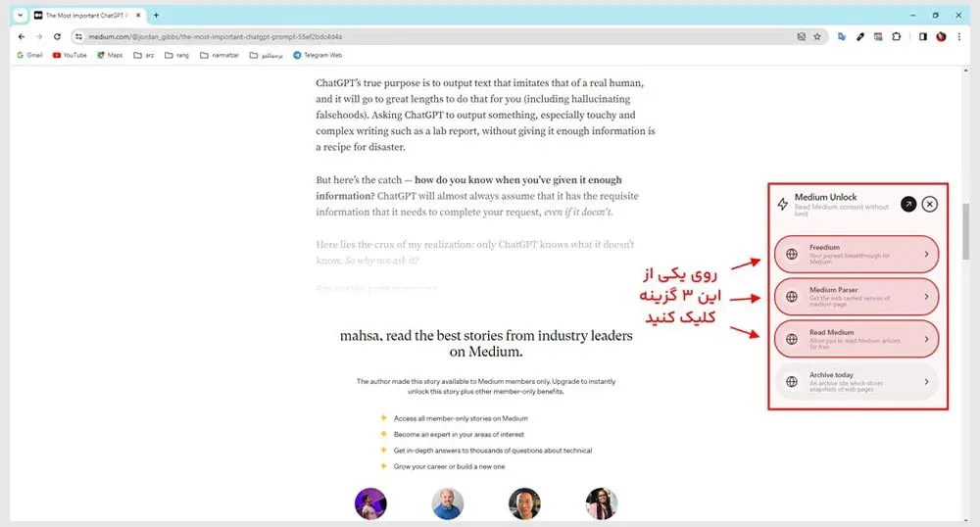
Task: Open the Chrome three-dot menu
Action: [x=958, y=37]
